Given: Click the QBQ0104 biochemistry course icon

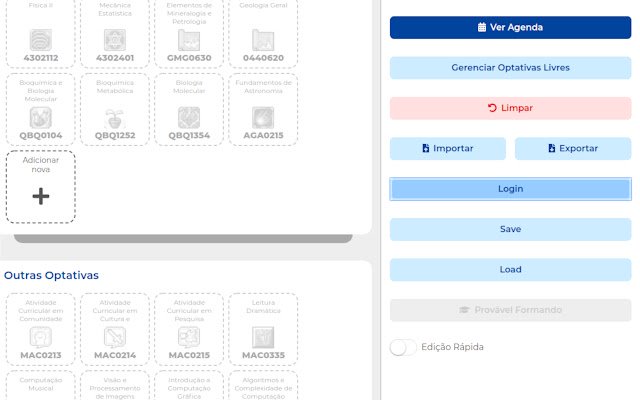Looking at the screenshot, I should coord(41,118).
